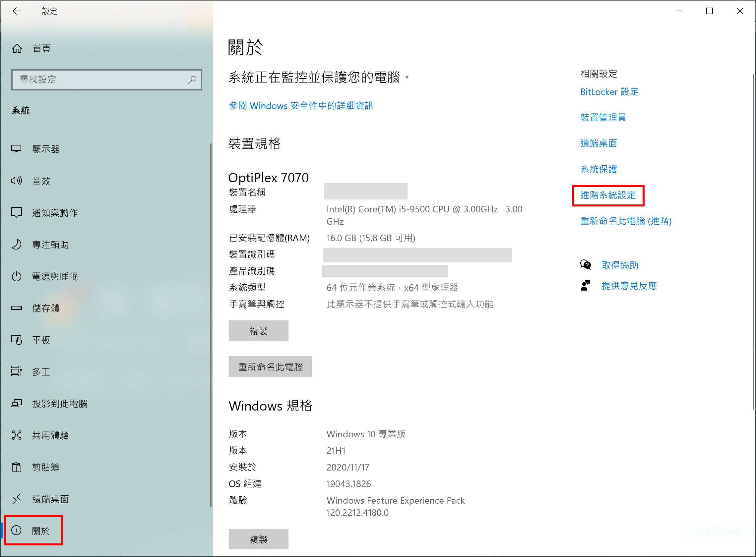Click the OptiPlex 7070 device model text

pos(268,177)
